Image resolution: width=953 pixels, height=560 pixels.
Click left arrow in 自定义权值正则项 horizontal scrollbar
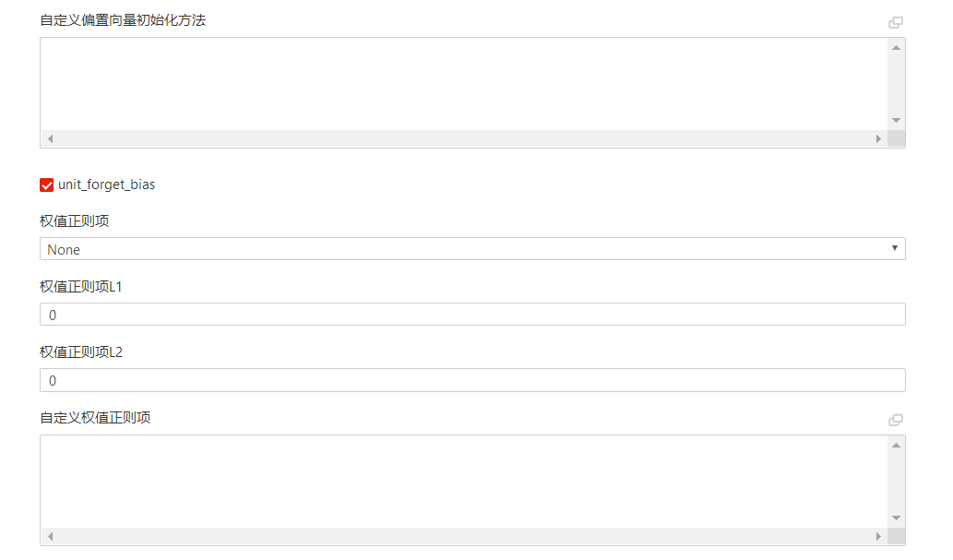tap(51, 536)
